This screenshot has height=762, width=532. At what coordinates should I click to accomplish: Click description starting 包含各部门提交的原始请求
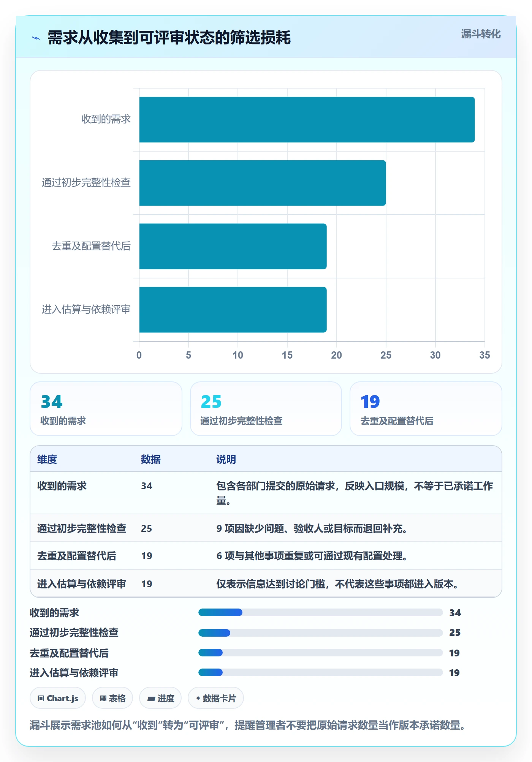(355, 493)
